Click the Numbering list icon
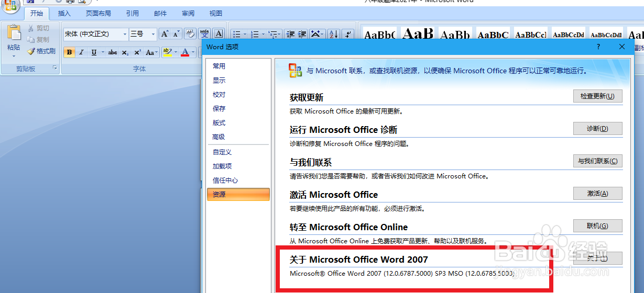This screenshot has height=293, width=644. 255,34
